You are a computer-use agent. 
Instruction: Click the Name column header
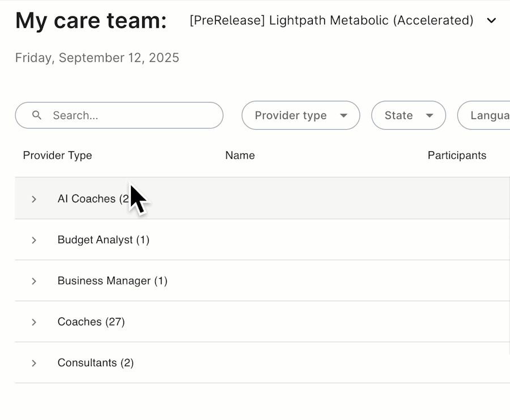pos(240,156)
